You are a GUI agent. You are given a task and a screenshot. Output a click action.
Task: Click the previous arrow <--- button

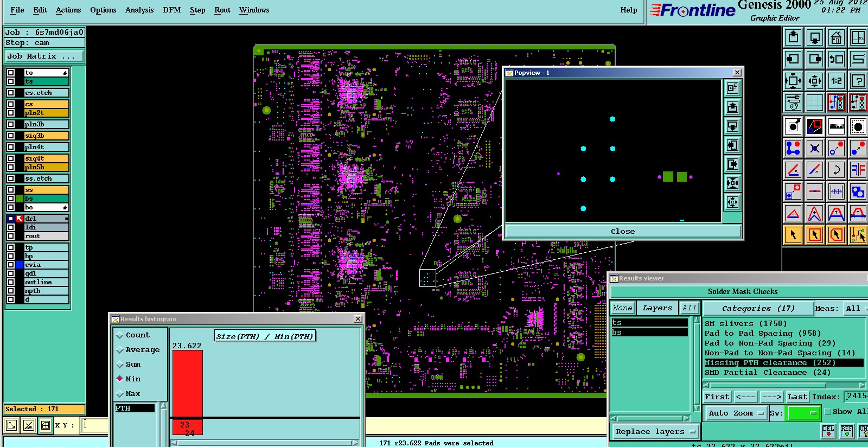coord(745,397)
